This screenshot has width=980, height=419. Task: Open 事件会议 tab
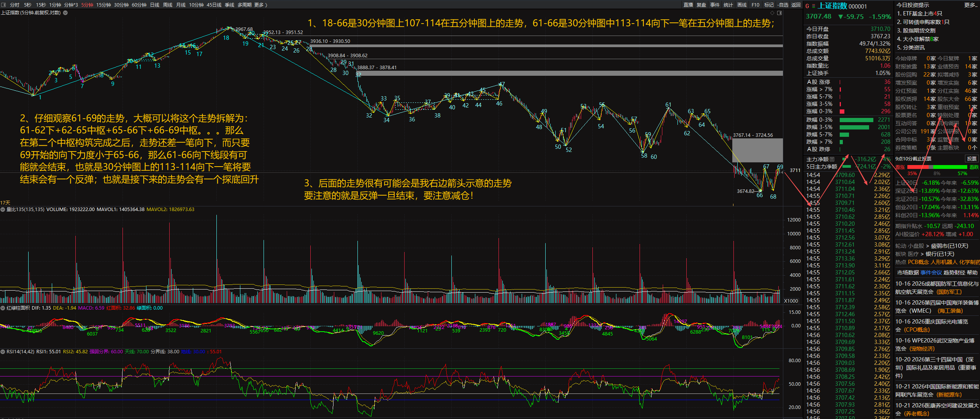(931, 273)
